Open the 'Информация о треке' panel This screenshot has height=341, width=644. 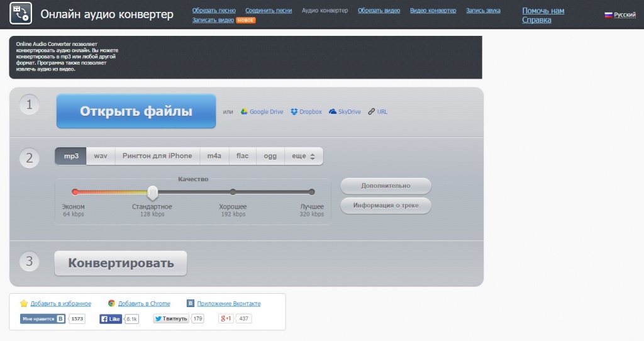point(386,206)
